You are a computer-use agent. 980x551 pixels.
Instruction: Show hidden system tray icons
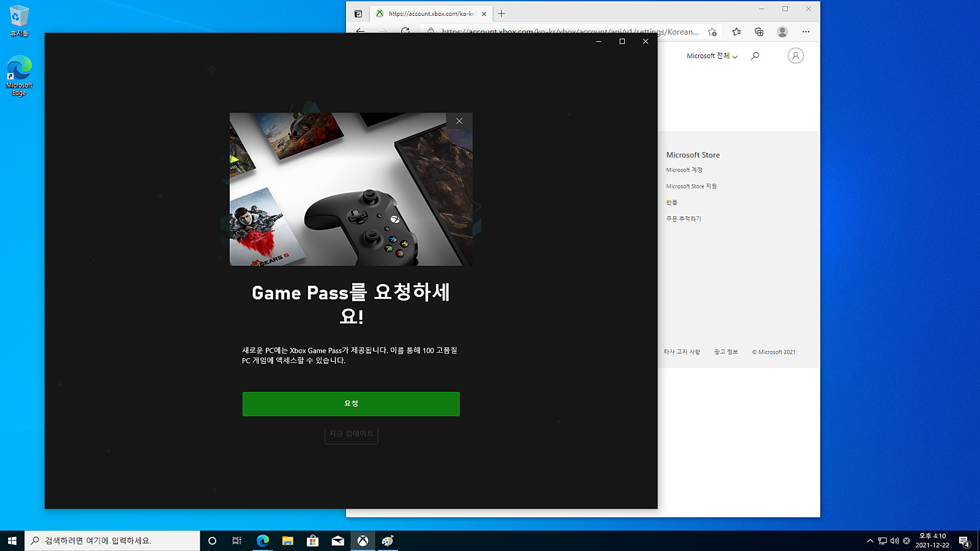coord(870,541)
